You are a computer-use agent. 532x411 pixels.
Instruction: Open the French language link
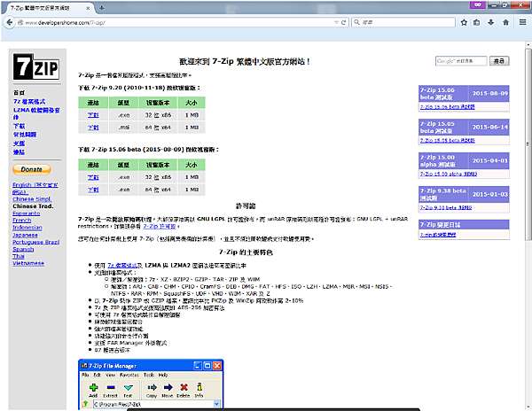pyautogui.click(x=21, y=221)
